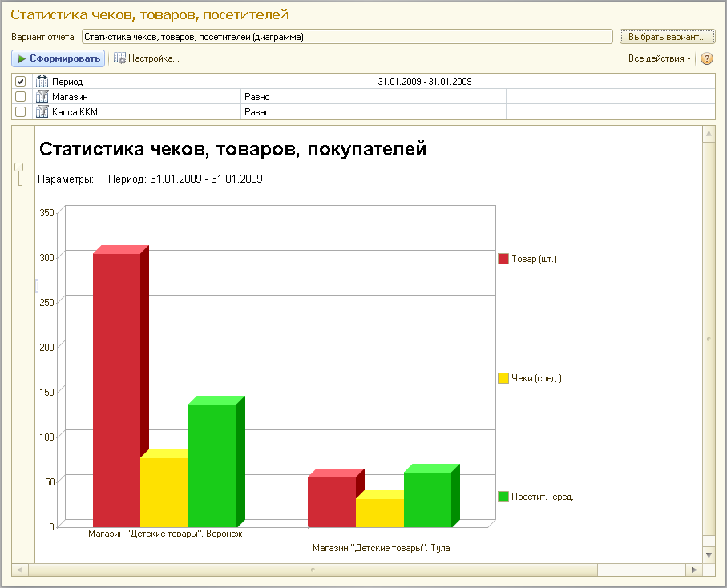Viewport: 727px width, 588px height.
Task: Click the horizontal scrollbar right arrow
Action: [694, 570]
